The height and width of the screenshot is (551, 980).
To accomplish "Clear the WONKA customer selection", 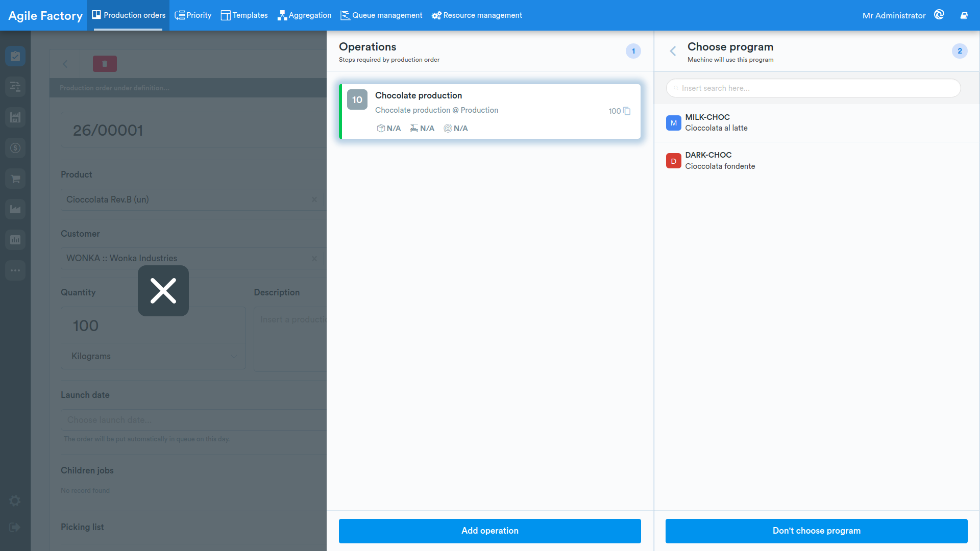I will pyautogui.click(x=314, y=258).
